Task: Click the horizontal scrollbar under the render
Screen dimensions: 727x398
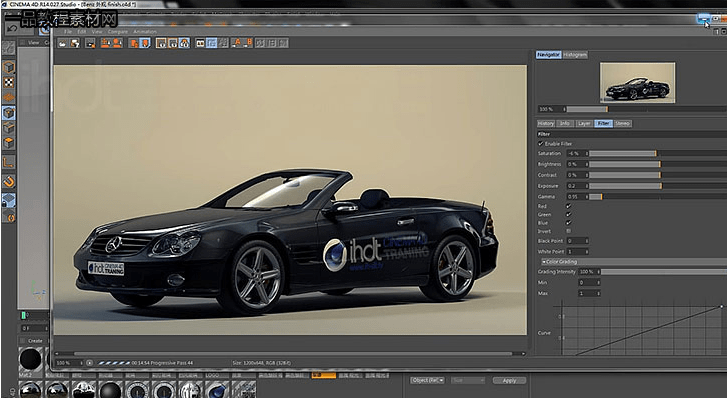Action: click(293, 354)
